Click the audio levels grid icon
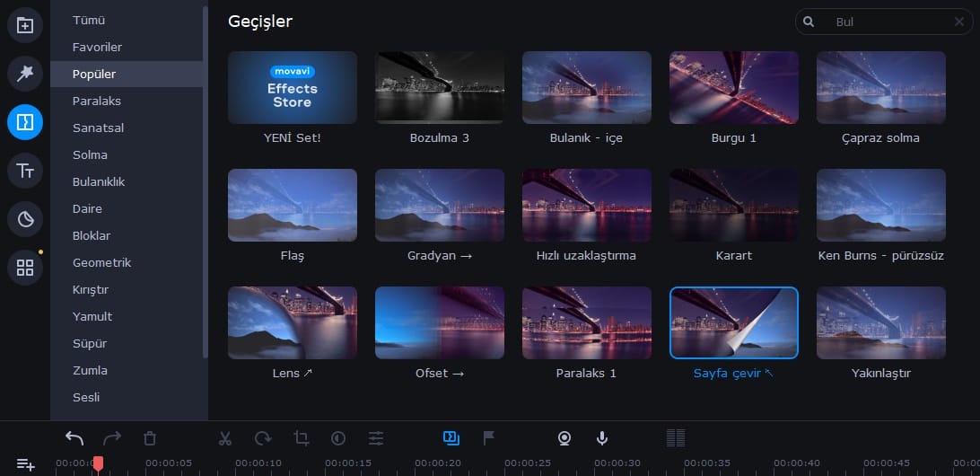 coord(676,438)
